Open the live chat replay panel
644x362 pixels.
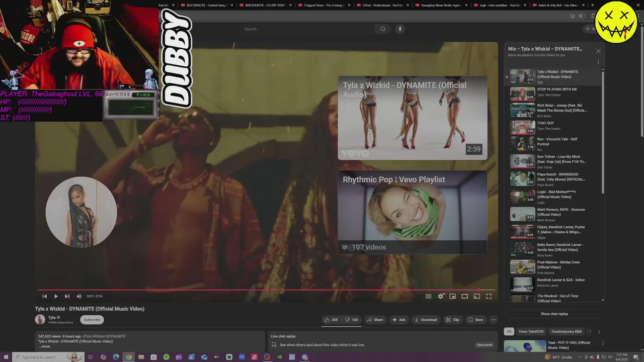coord(484,345)
